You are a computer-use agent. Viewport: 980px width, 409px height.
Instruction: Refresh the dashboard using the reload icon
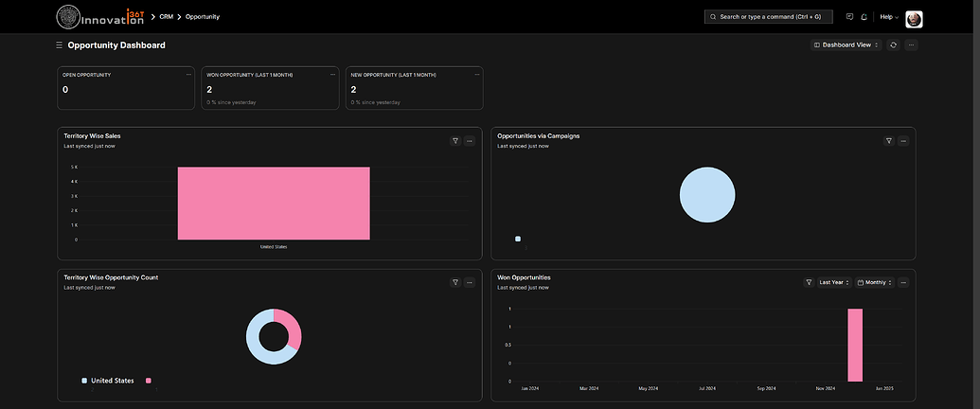(893, 44)
